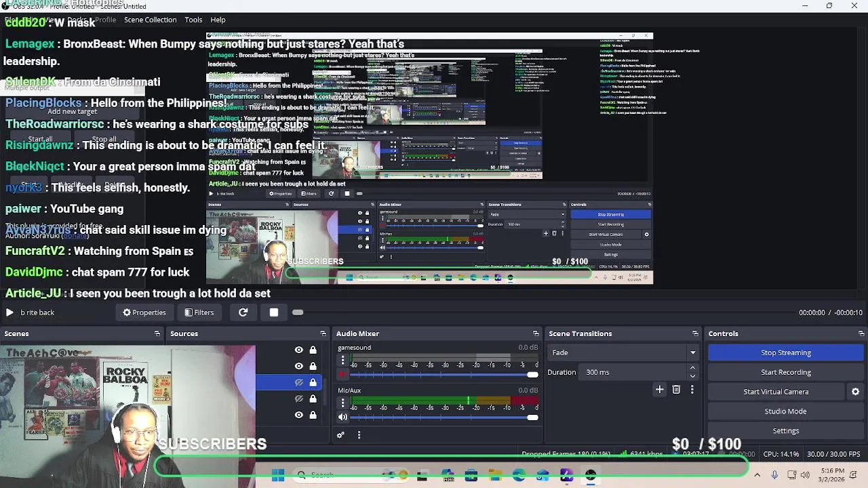Image resolution: width=868 pixels, height=488 pixels.
Task: Click Start Virtual Camera button
Action: point(776,392)
